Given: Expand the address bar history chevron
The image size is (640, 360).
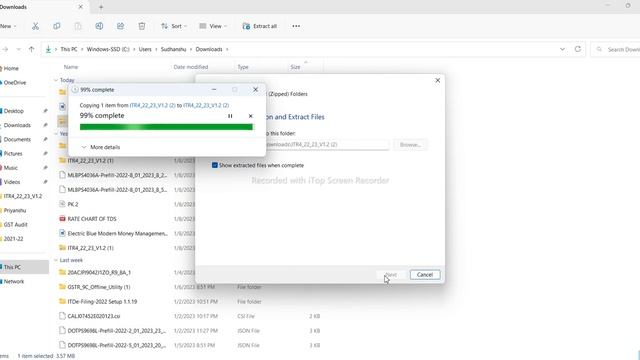Looking at the screenshot, I should point(562,49).
